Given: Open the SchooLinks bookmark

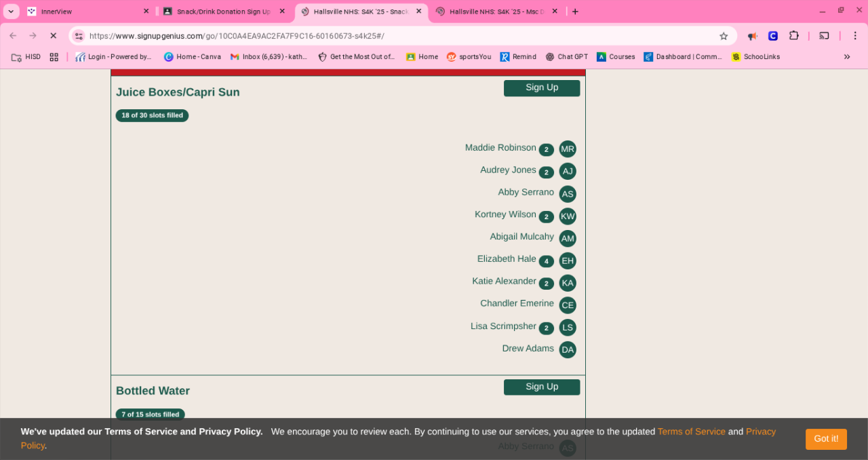Looking at the screenshot, I should (755, 57).
